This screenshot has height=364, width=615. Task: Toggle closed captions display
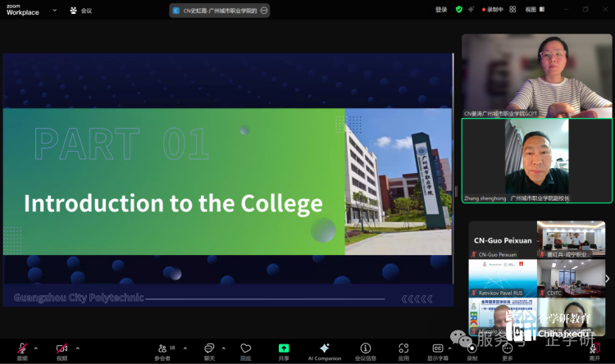click(438, 350)
